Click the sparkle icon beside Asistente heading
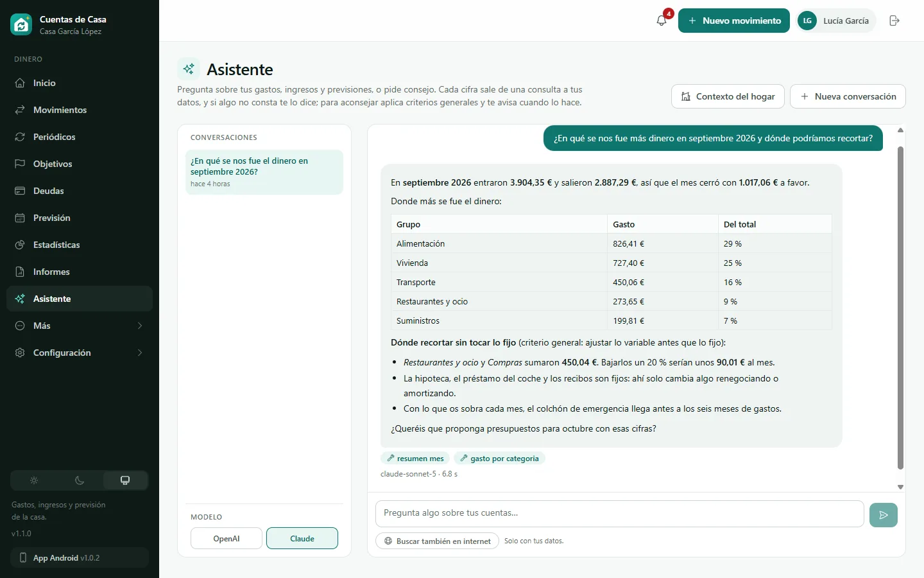This screenshot has width=924, height=578. 189,69
